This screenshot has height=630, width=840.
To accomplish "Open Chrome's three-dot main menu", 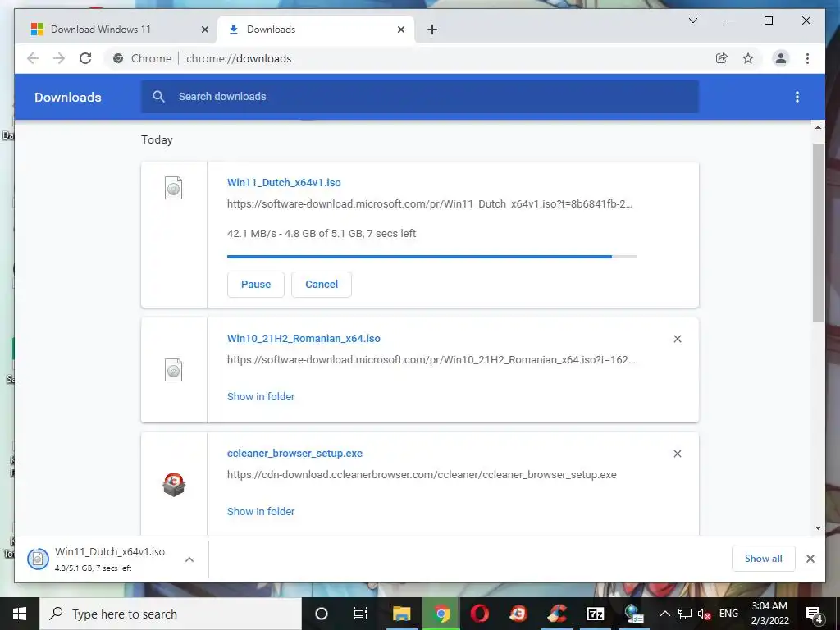I will [807, 58].
